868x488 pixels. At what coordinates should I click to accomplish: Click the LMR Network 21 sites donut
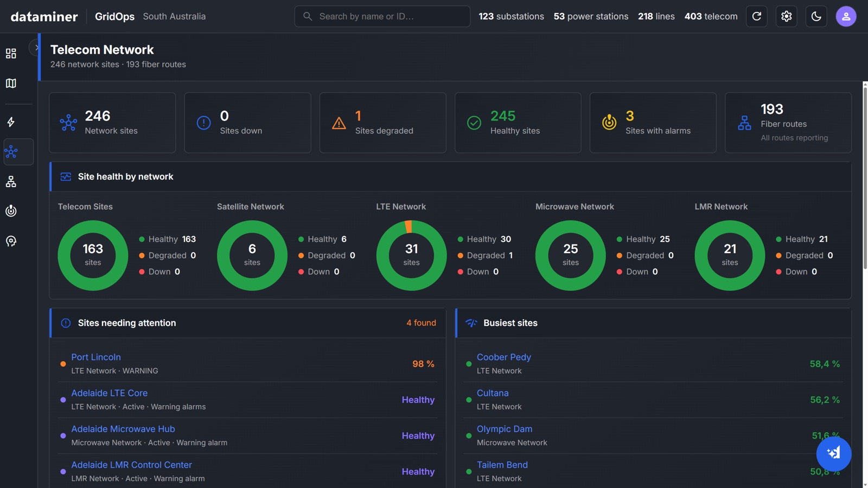coord(730,255)
